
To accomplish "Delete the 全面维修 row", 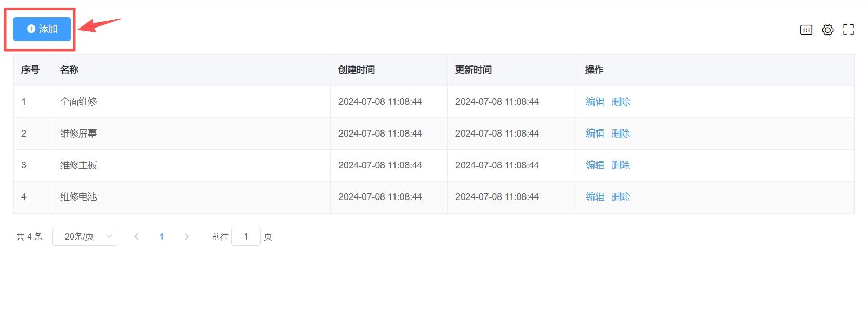I will 621,102.
